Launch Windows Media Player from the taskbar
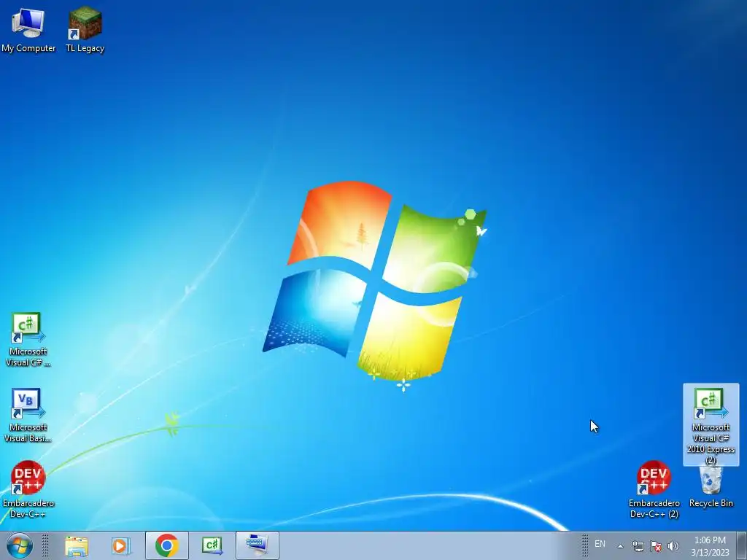The height and width of the screenshot is (560, 747). coord(120,545)
